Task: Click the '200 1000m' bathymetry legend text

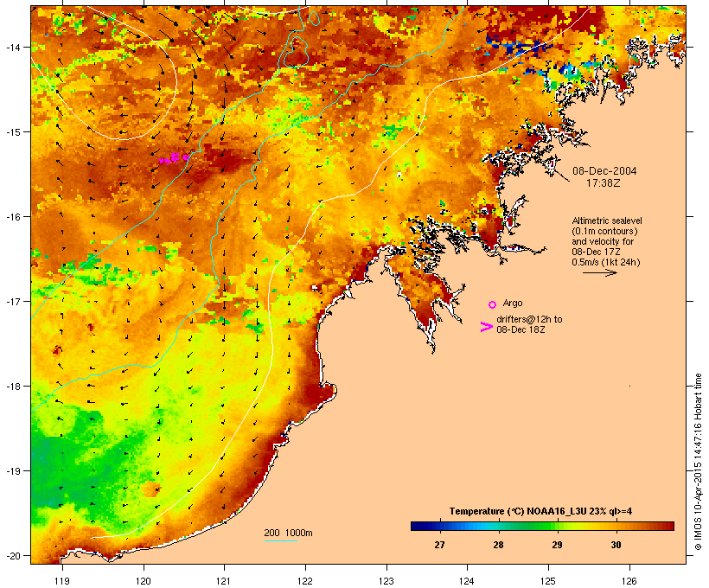Action: 288,533
